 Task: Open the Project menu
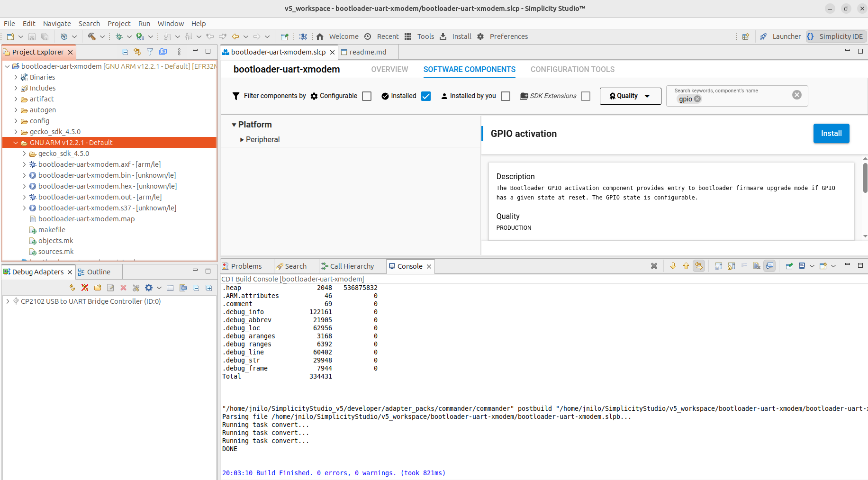[118, 24]
